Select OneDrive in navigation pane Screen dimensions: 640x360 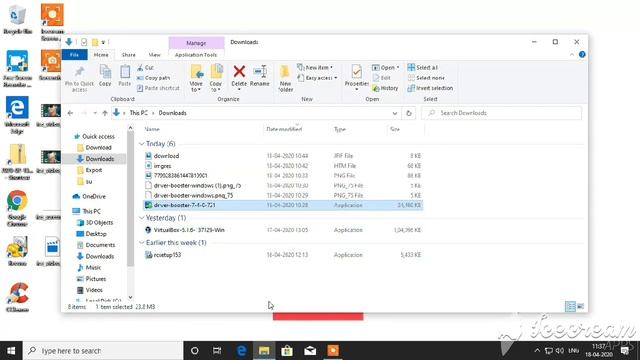coord(89,196)
